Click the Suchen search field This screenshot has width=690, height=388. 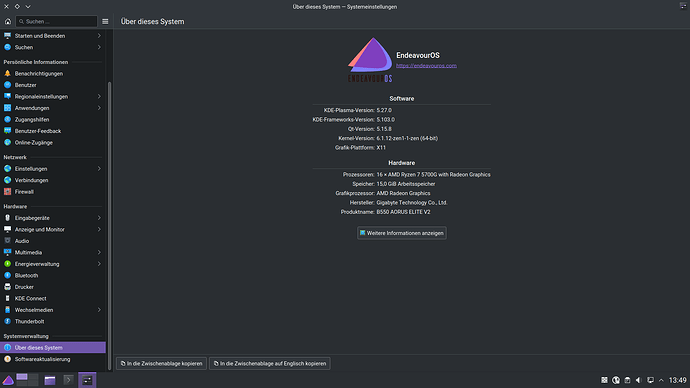coord(56,21)
